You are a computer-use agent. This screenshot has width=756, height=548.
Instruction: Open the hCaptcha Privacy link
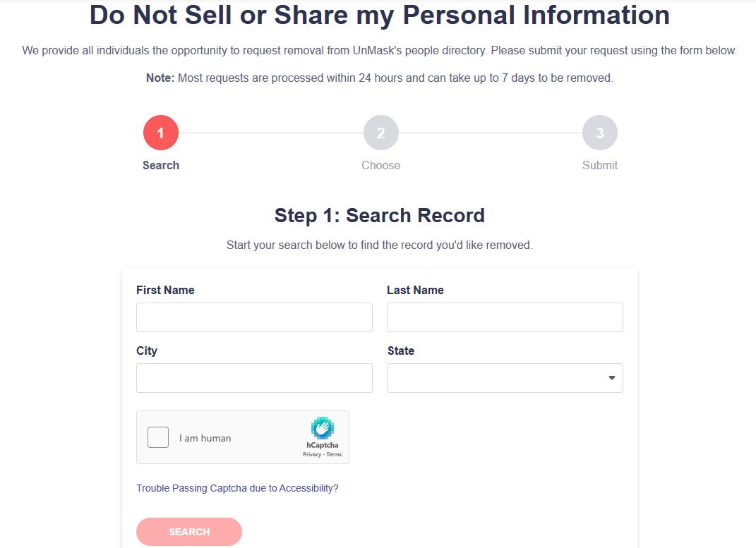311,455
